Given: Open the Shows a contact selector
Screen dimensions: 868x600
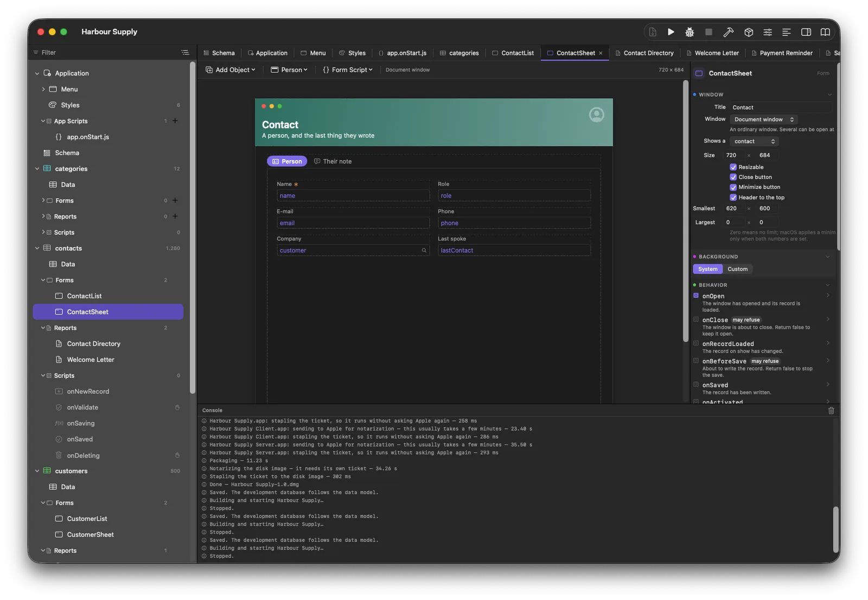Looking at the screenshot, I should tap(754, 141).
